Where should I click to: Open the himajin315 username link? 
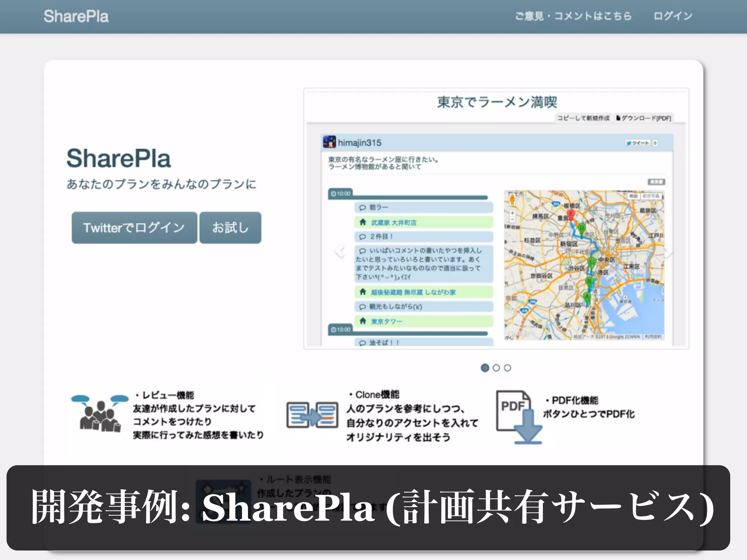point(359,143)
